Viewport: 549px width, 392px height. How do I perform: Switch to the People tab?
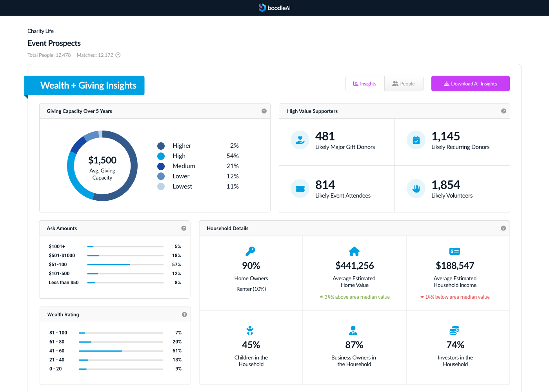pos(404,83)
